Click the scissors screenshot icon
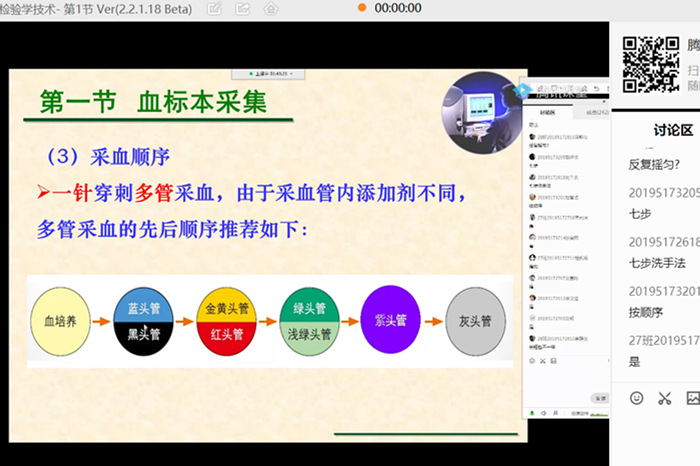Viewport: 700px width, 466px height. [x=665, y=398]
